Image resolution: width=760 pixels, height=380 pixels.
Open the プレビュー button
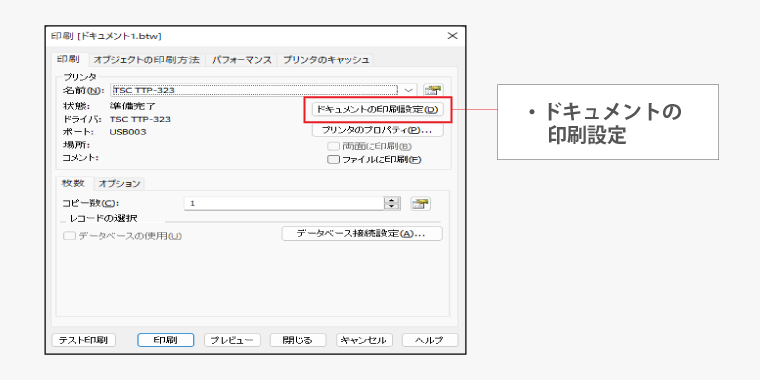pyautogui.click(x=232, y=340)
